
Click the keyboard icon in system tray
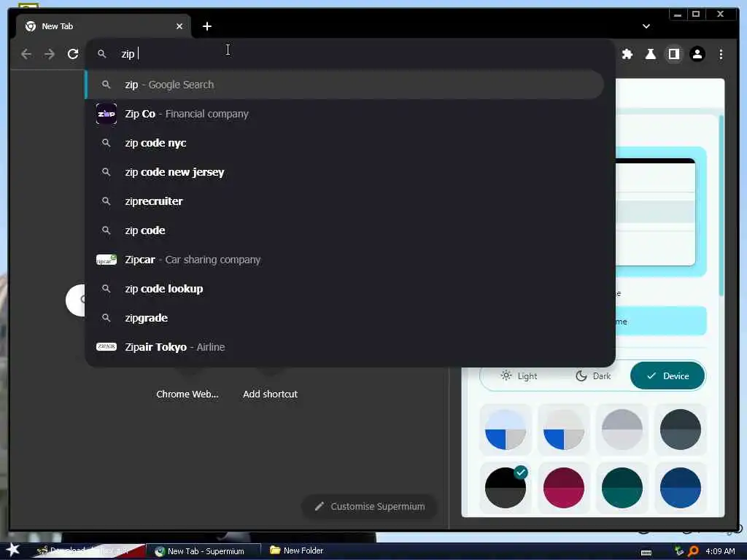click(x=646, y=553)
